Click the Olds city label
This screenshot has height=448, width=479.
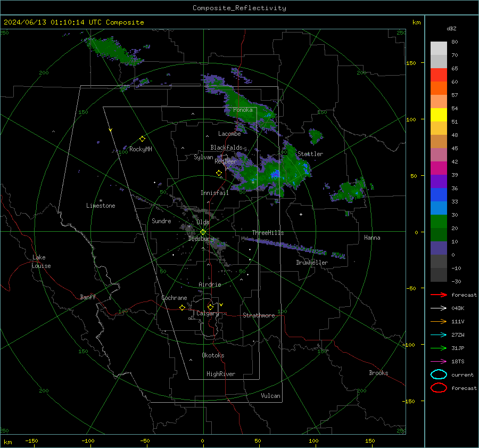point(203,222)
